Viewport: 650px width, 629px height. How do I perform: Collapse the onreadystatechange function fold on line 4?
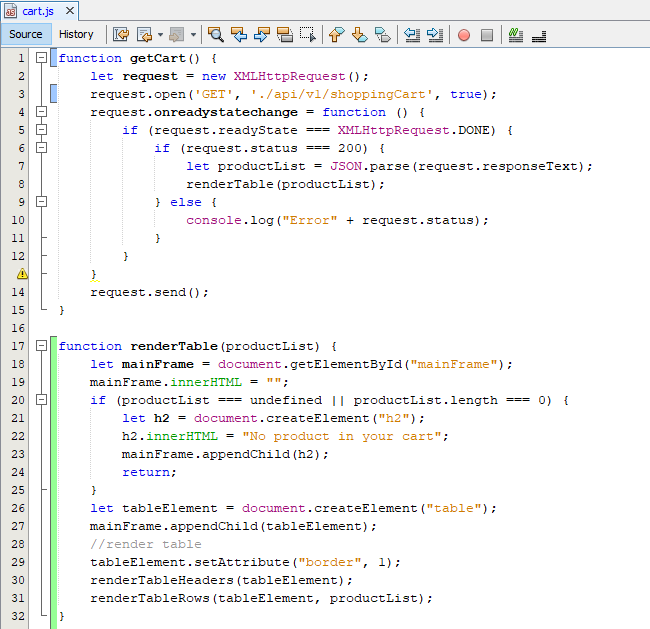[41, 112]
